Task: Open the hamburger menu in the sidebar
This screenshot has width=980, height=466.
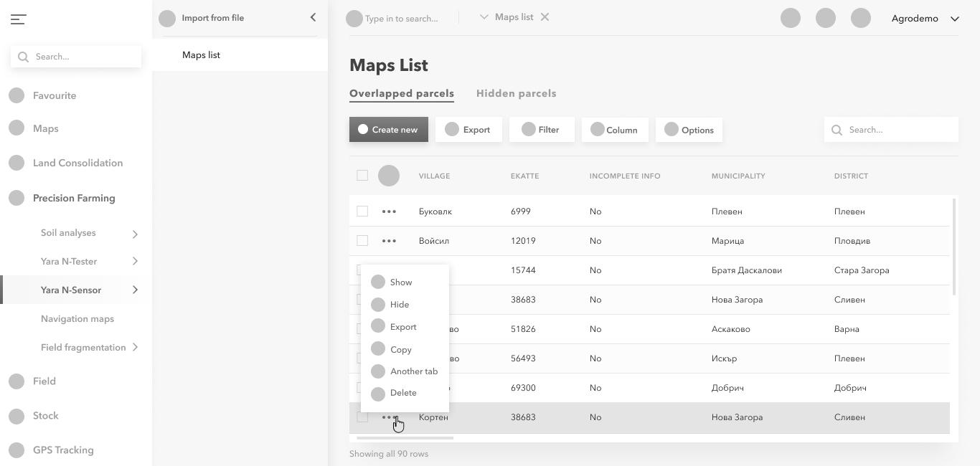Action: coord(19,19)
